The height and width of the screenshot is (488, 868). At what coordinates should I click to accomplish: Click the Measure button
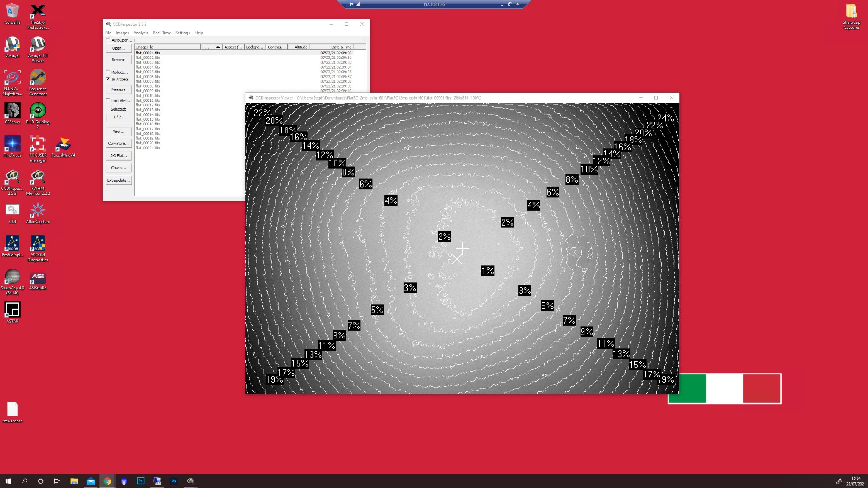point(119,89)
